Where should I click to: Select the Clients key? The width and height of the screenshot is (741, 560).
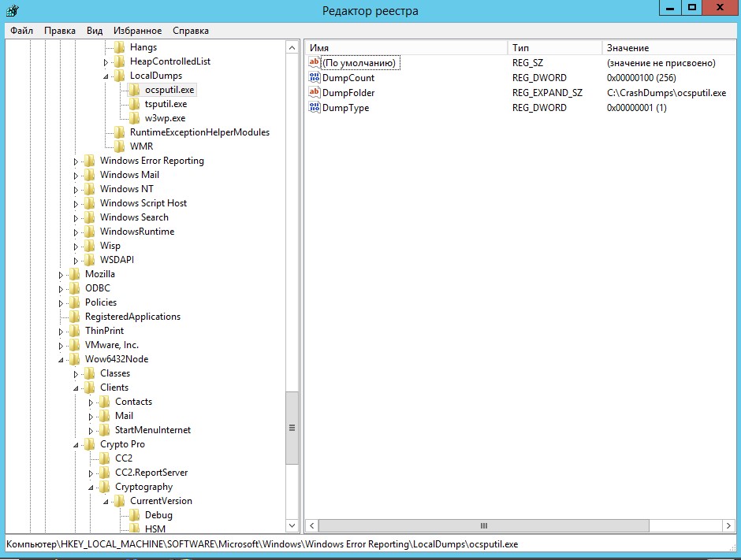[x=114, y=388]
